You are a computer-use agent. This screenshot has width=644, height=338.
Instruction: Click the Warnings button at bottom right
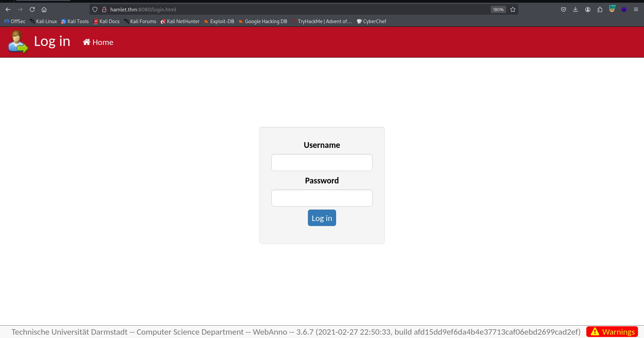pos(611,332)
